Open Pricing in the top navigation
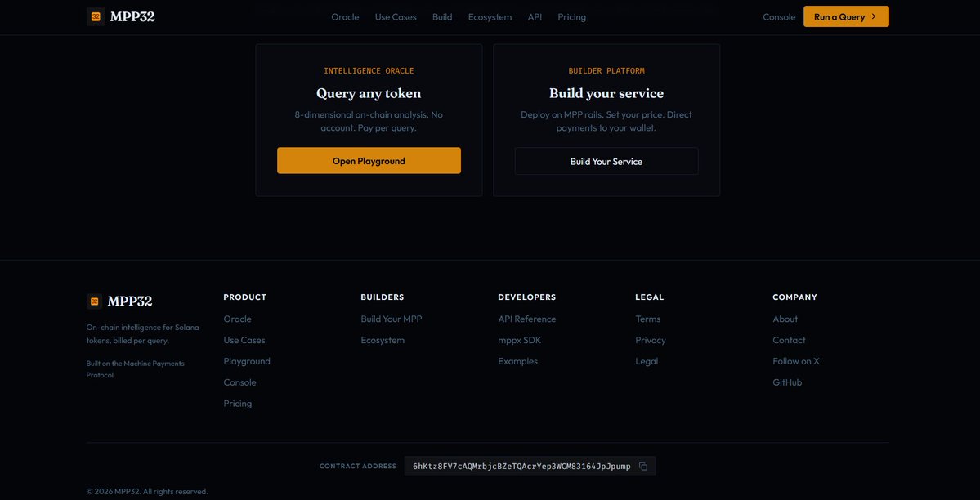The width and height of the screenshot is (980, 500). (x=572, y=17)
